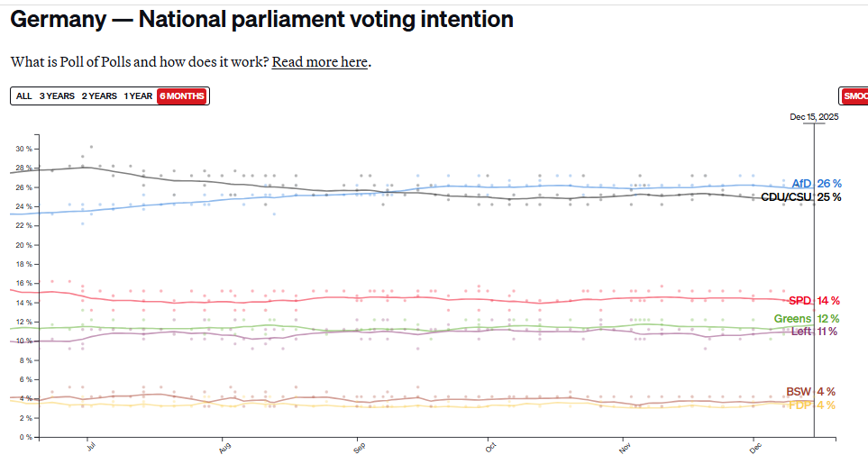Click the Germany voting intention heading
The image size is (868, 473).
click(x=261, y=19)
